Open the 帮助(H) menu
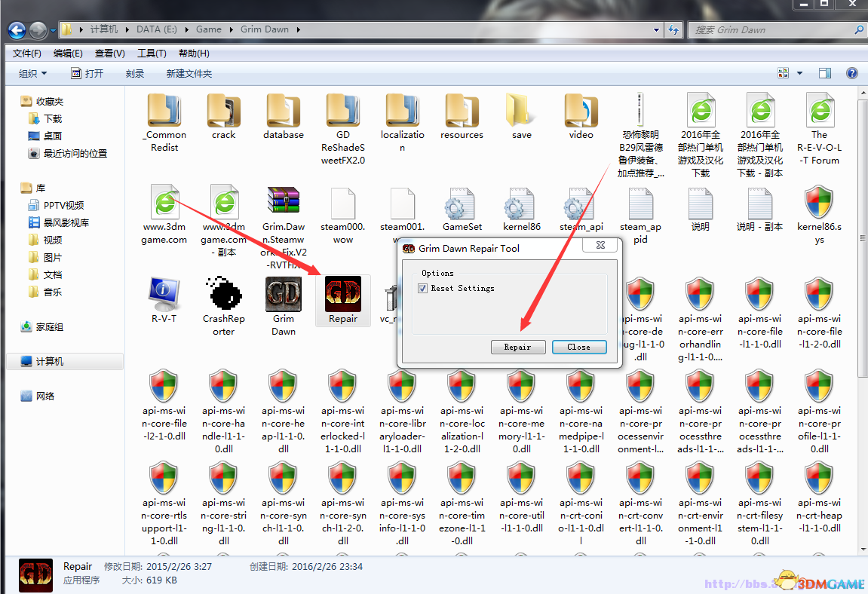868x594 pixels. tap(194, 54)
